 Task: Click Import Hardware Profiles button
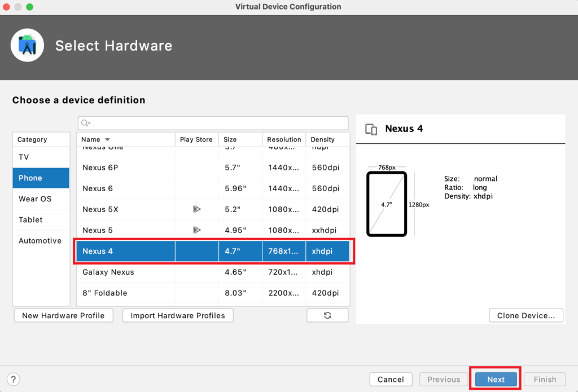(x=178, y=315)
